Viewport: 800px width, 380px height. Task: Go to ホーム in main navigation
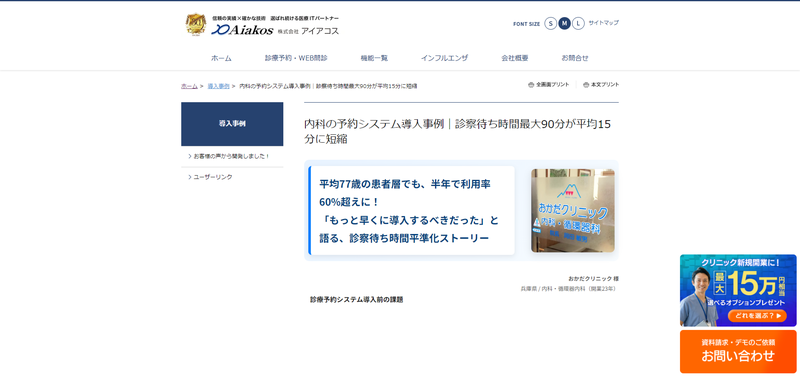coord(221,58)
